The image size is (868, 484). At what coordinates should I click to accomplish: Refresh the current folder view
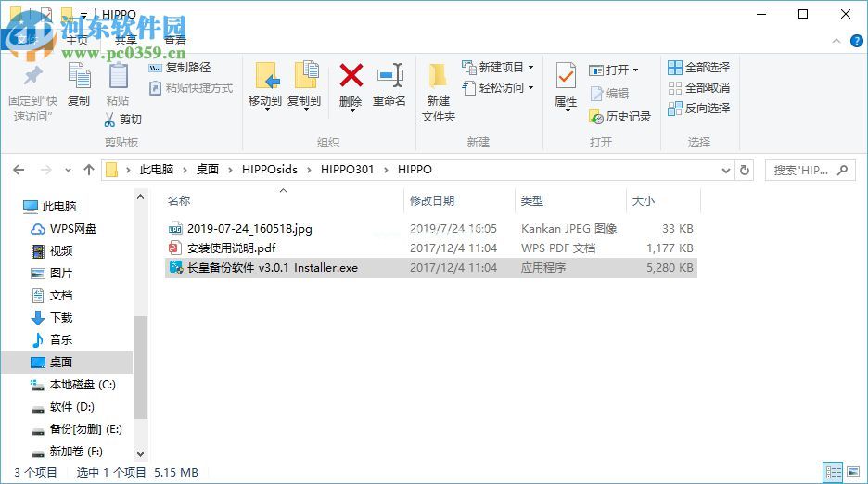[x=745, y=170]
